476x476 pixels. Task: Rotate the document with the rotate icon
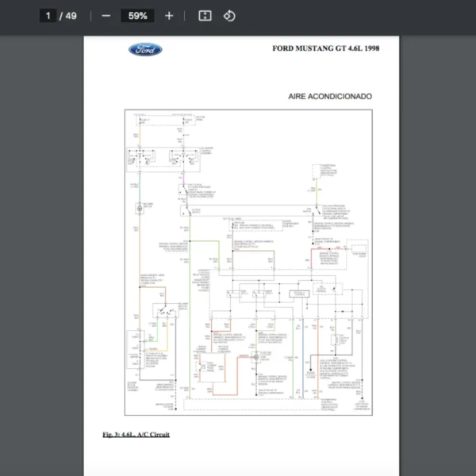pos(229,16)
